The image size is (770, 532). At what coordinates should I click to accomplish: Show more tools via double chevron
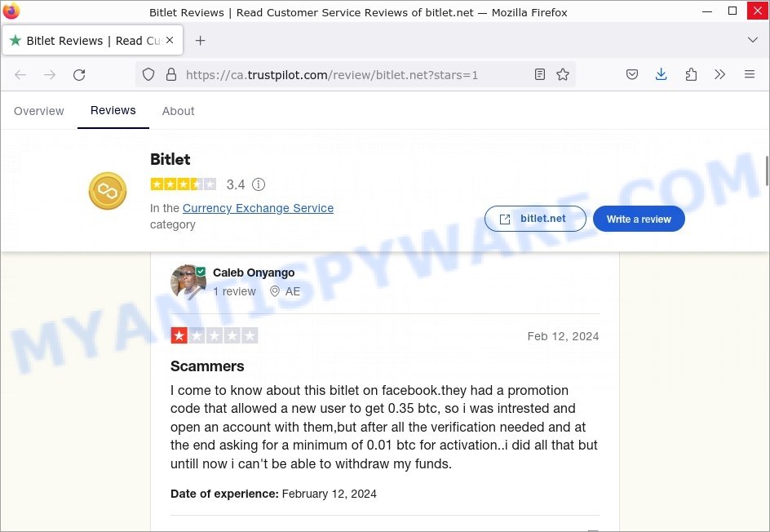[719, 75]
